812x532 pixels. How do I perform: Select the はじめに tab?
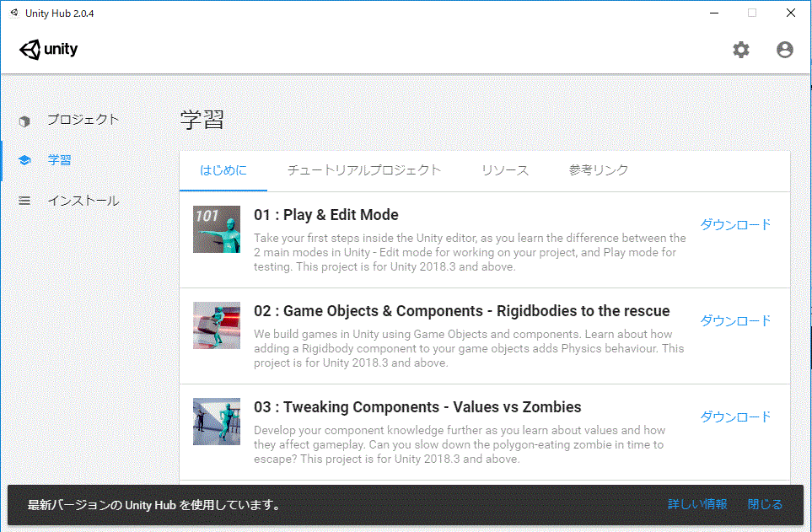(x=223, y=170)
